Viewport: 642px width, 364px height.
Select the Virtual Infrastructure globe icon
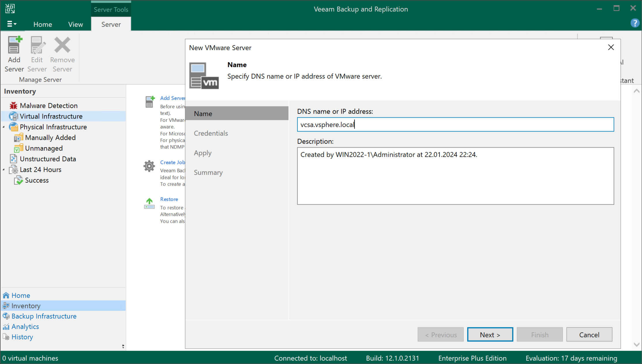point(13,116)
